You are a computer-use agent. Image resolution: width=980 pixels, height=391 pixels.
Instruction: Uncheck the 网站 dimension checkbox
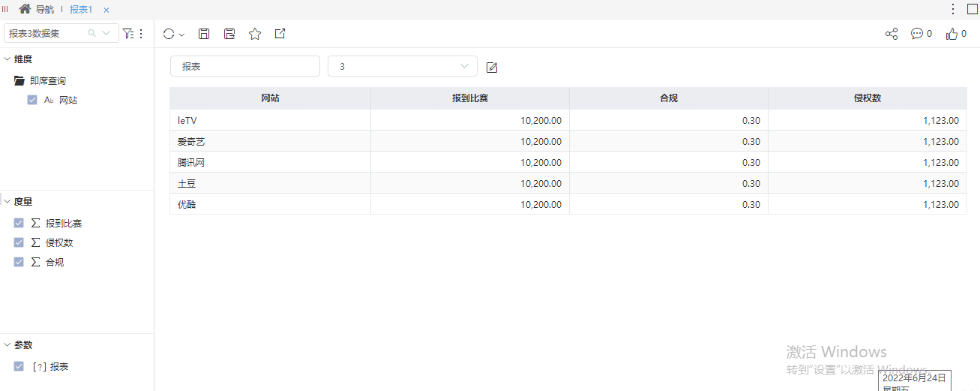click(32, 100)
